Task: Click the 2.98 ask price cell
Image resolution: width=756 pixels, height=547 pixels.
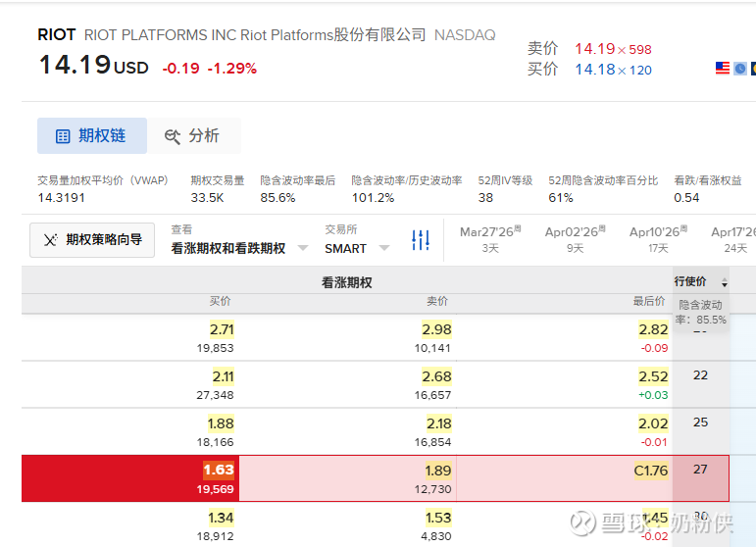Action: pyautogui.click(x=436, y=329)
